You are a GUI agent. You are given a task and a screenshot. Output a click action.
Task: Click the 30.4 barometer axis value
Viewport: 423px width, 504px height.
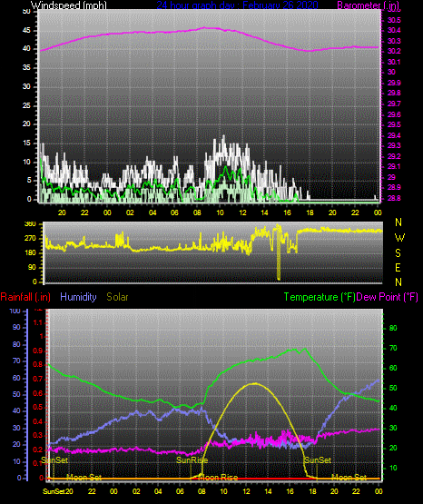(x=394, y=30)
